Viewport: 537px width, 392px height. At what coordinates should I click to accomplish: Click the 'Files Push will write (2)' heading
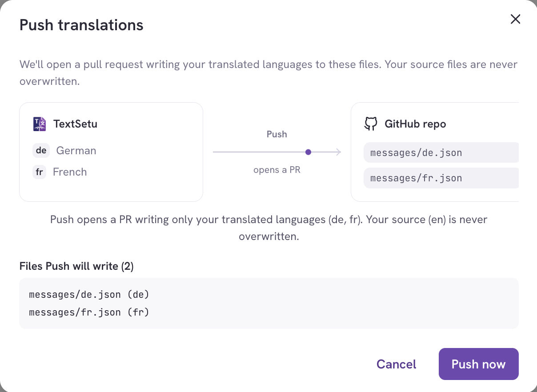76,266
